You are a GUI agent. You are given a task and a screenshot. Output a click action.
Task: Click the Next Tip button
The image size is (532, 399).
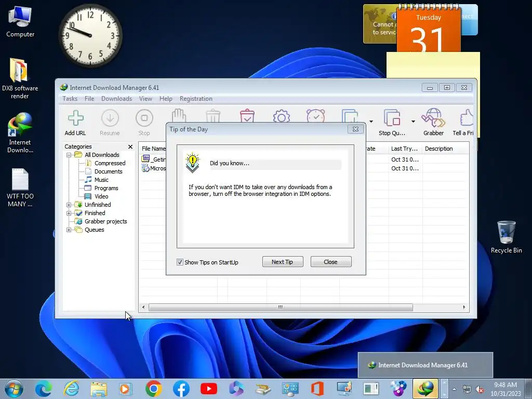pyautogui.click(x=282, y=262)
